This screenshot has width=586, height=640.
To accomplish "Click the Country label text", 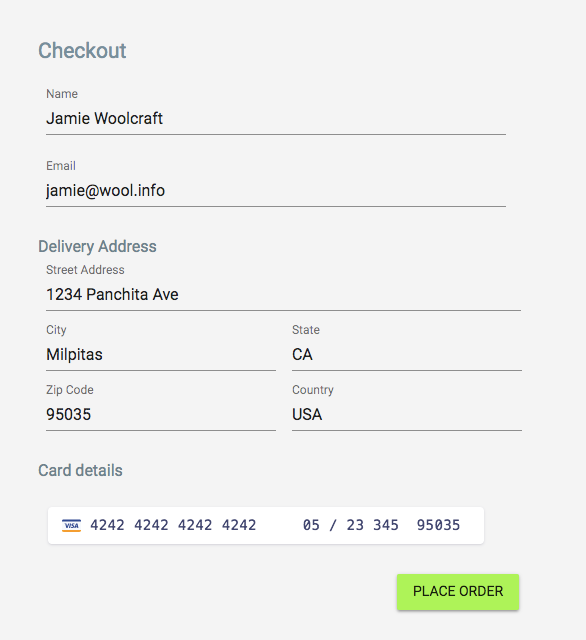I will (x=313, y=390).
